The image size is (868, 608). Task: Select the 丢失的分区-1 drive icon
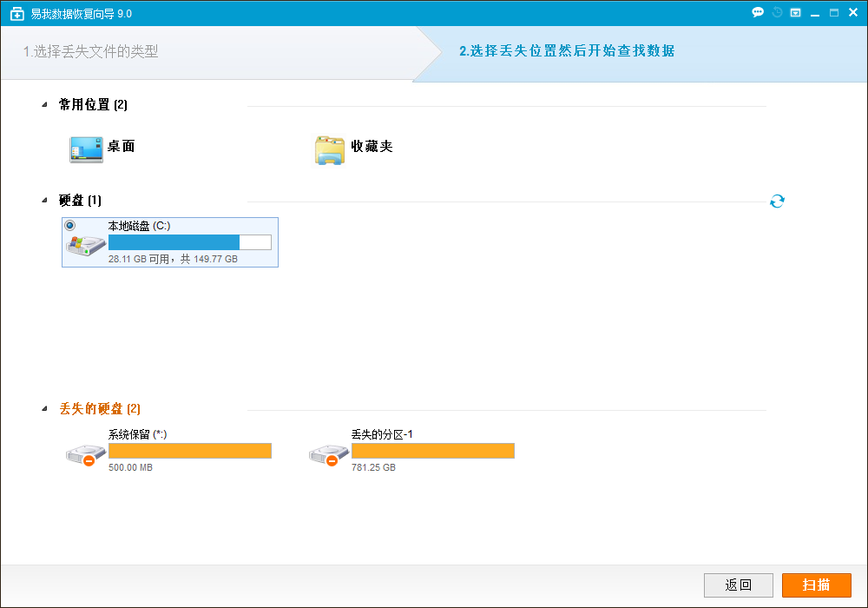329,454
